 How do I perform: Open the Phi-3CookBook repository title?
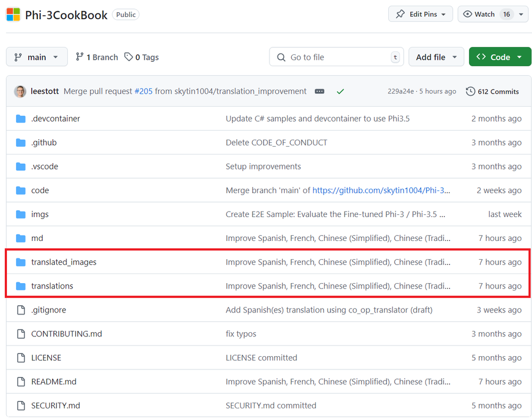66,15
